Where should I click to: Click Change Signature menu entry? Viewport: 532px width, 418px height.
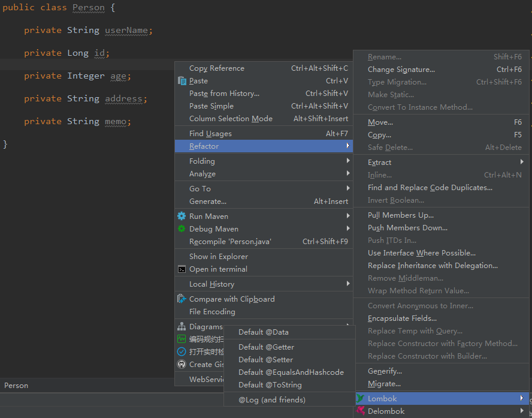[401, 70]
